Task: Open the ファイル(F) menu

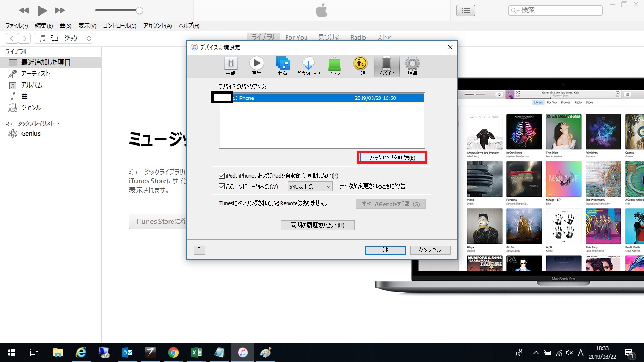Action: (17, 26)
